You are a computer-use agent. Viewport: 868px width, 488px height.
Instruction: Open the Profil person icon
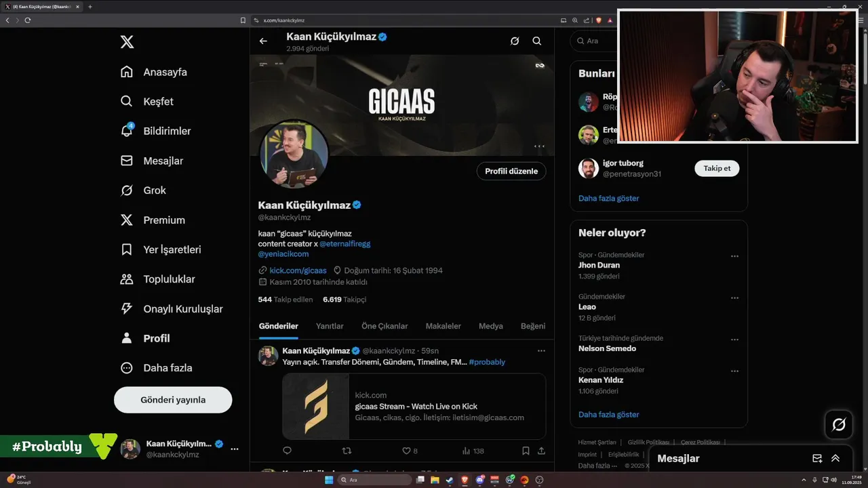(127, 338)
